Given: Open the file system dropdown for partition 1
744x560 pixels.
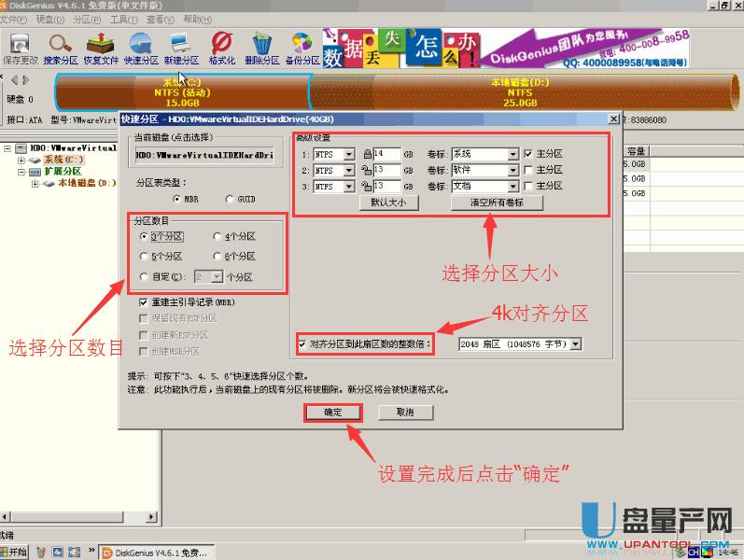Looking at the screenshot, I should [x=349, y=154].
